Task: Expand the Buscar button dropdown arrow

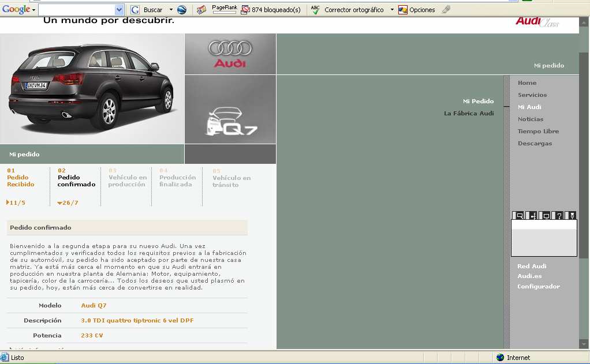Action: point(171,10)
